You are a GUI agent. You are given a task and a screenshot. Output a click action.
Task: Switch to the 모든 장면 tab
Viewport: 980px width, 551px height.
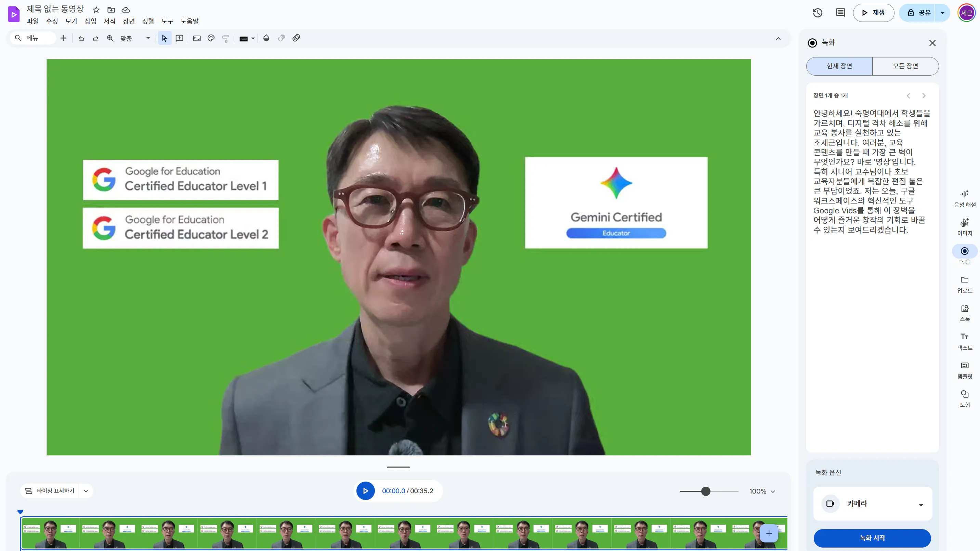(x=905, y=66)
